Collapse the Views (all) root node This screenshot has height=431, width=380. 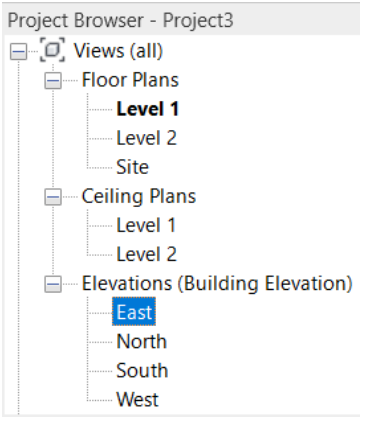coord(18,52)
